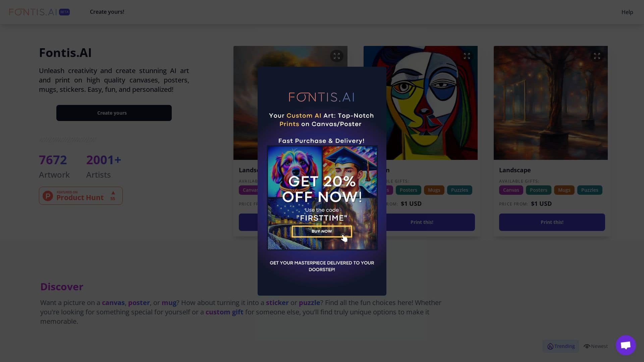644x362 pixels.
Task: Click the upvote arrow on the Product Hunt badge
Action: point(113,193)
